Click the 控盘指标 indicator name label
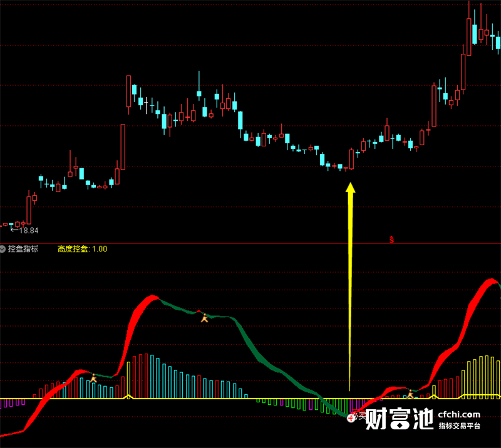501x448 pixels. pos(23,249)
